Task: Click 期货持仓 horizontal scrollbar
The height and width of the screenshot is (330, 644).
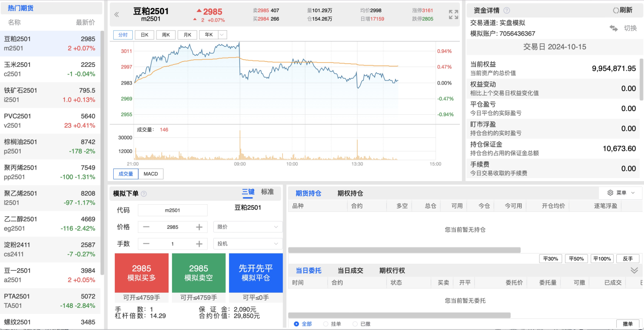Action: pos(405,250)
